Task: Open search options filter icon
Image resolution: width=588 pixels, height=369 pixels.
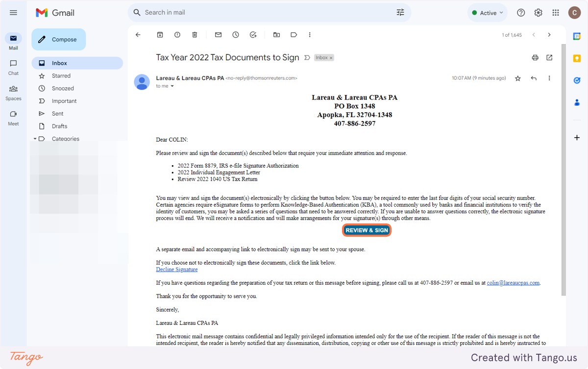Action: click(x=400, y=13)
